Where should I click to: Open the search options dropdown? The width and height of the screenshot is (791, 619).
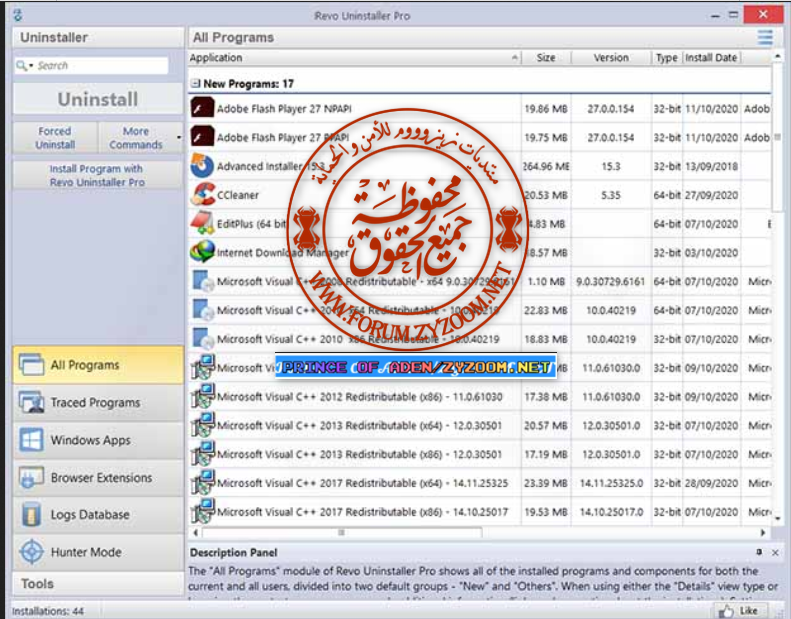tap(31, 66)
